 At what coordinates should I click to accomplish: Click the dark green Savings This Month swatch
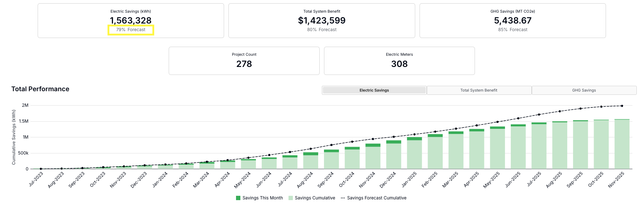tap(238, 198)
